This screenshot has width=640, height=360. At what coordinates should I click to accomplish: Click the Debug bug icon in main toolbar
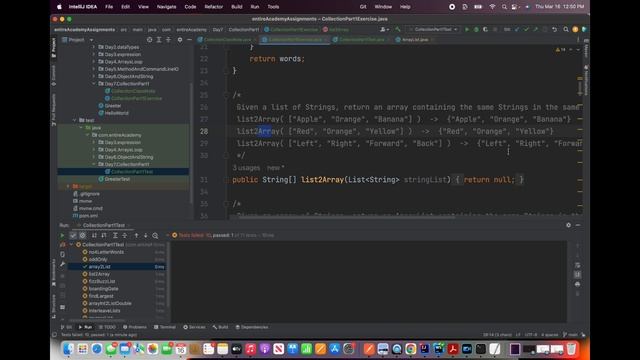click(x=476, y=29)
